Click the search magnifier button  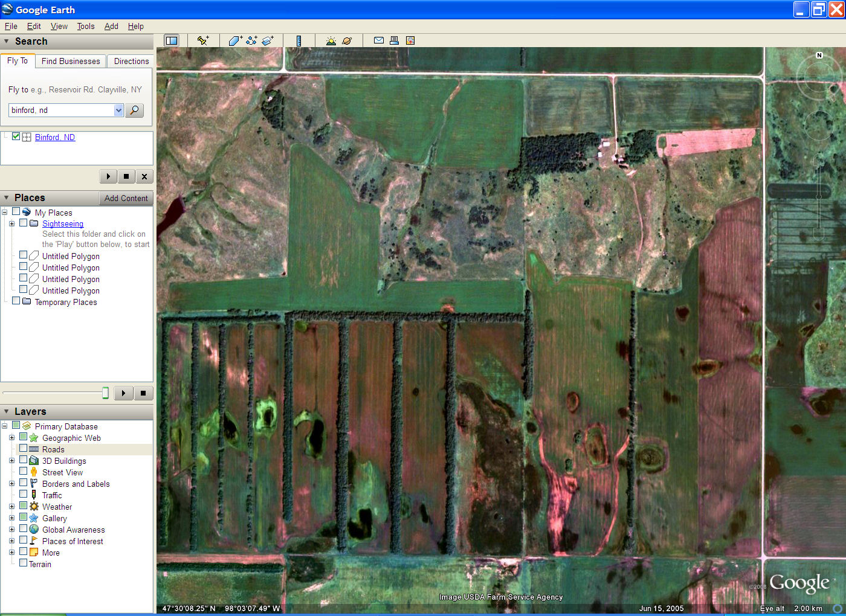(x=134, y=110)
